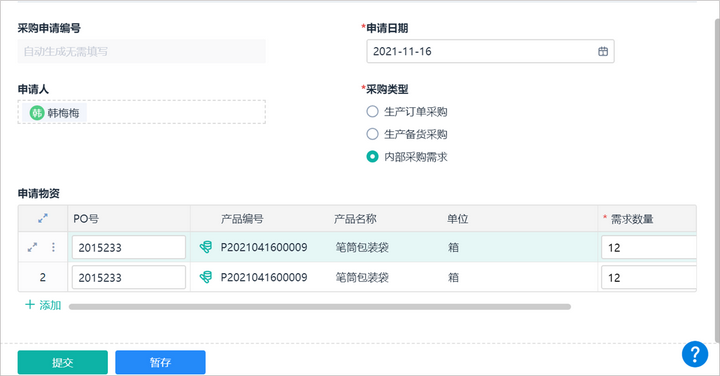Click the 采购申请编号 auto-generated field
This screenshot has height=376, width=720.
tap(141, 51)
